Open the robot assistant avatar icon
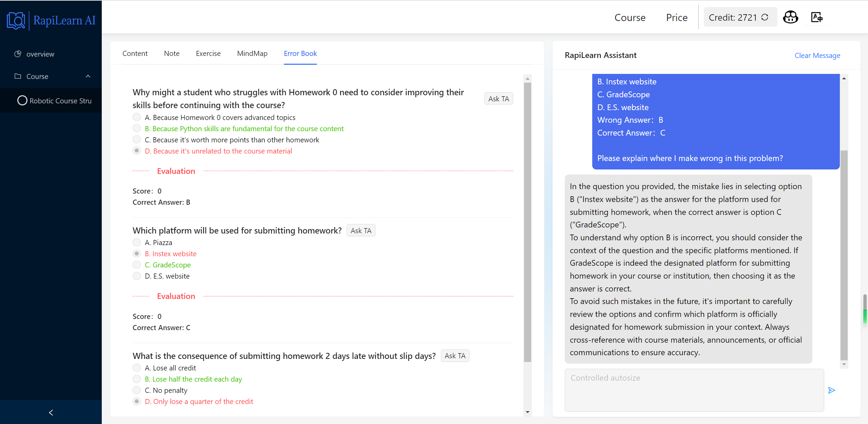Viewport: 868px width, 424px height. pos(790,17)
